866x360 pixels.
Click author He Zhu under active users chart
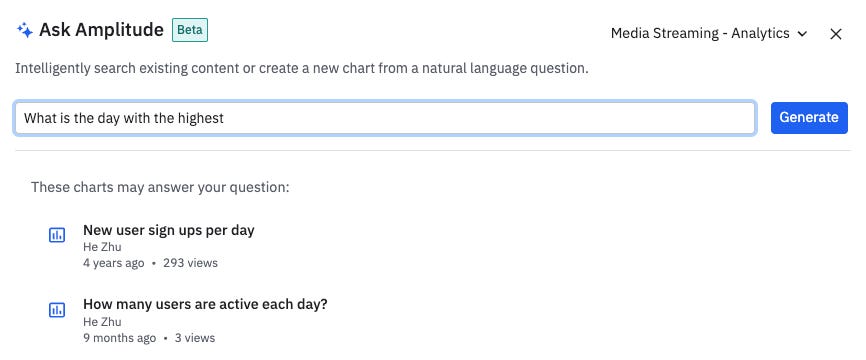point(102,322)
